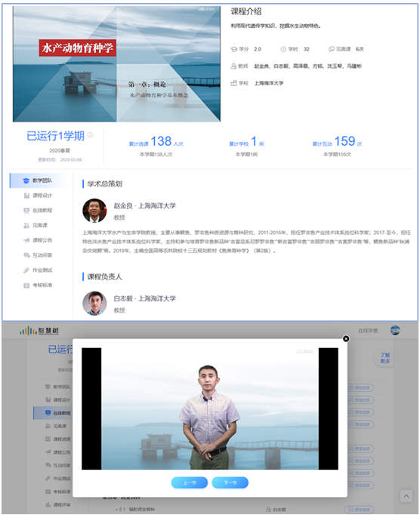This screenshot has width=420, height=515.
Task: Click the 下一节 next section button
Action: [230, 483]
